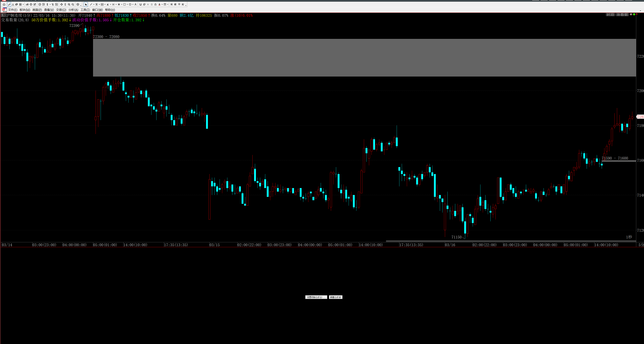Screen dimensions: 644x344
Task: Expand the grid hash tool dropdown
Action: [122, 5]
